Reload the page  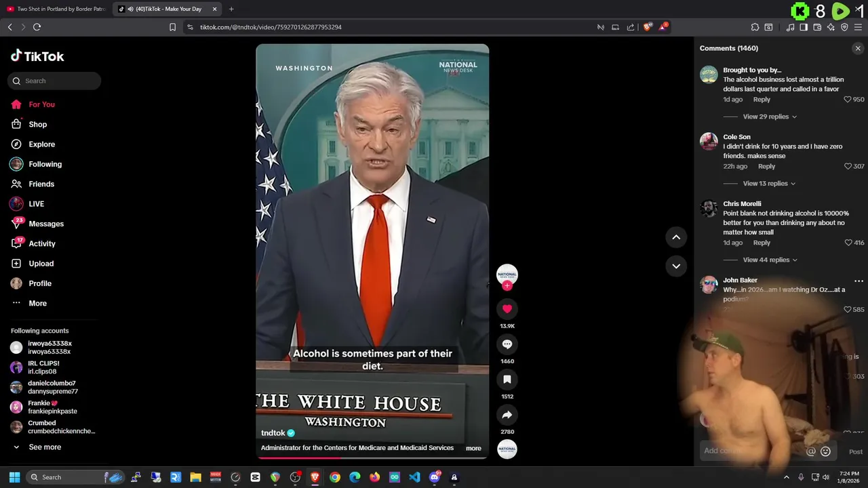37,27
